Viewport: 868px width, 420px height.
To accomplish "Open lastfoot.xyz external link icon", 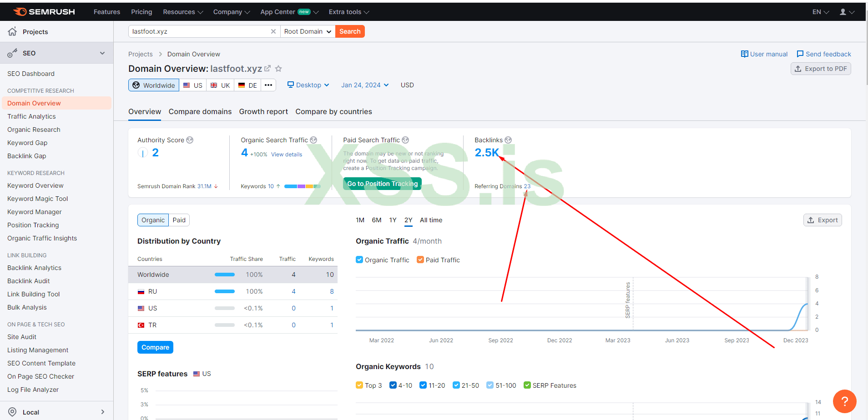I will (x=267, y=69).
